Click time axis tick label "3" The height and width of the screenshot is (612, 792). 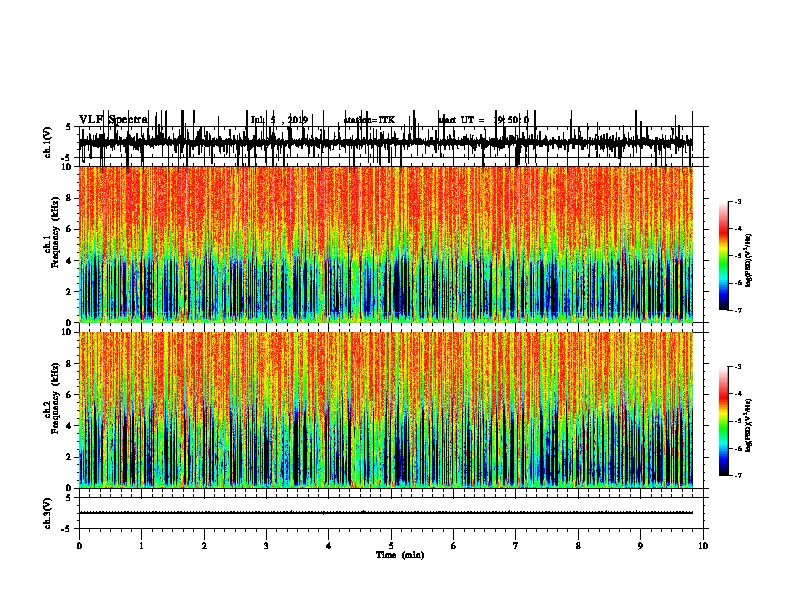[266, 546]
